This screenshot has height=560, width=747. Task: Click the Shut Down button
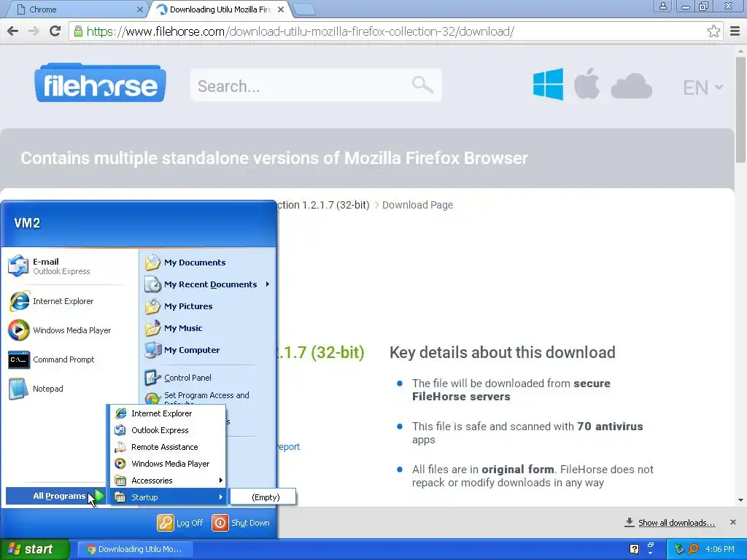241,523
